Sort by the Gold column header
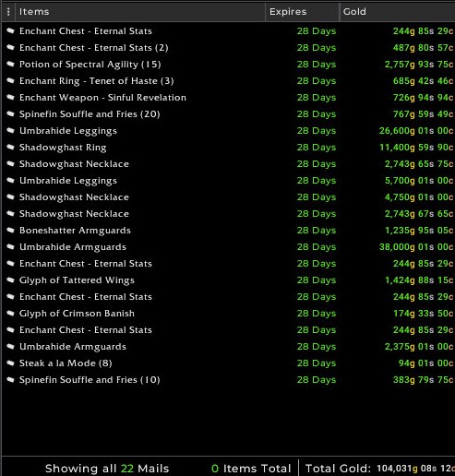455x476 pixels. [398, 12]
